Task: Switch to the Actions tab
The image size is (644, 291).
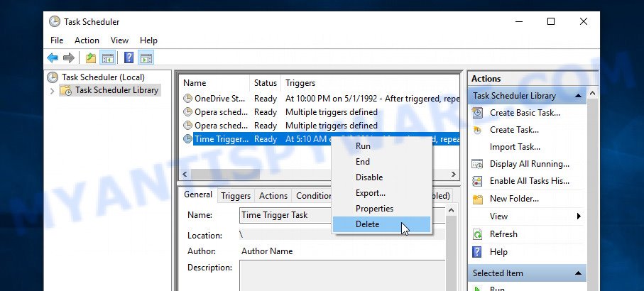Action: 273,196
